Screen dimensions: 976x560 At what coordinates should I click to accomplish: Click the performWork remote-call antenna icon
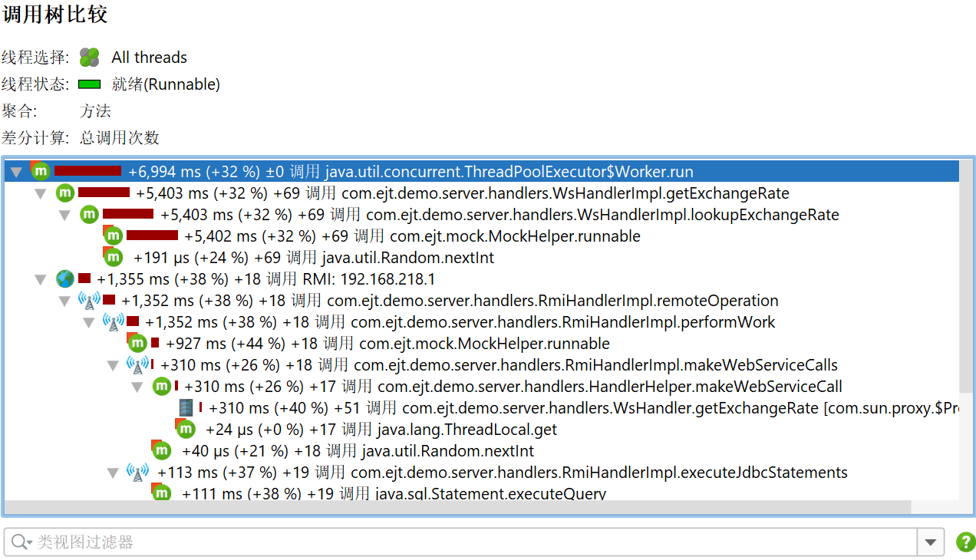coord(114,321)
